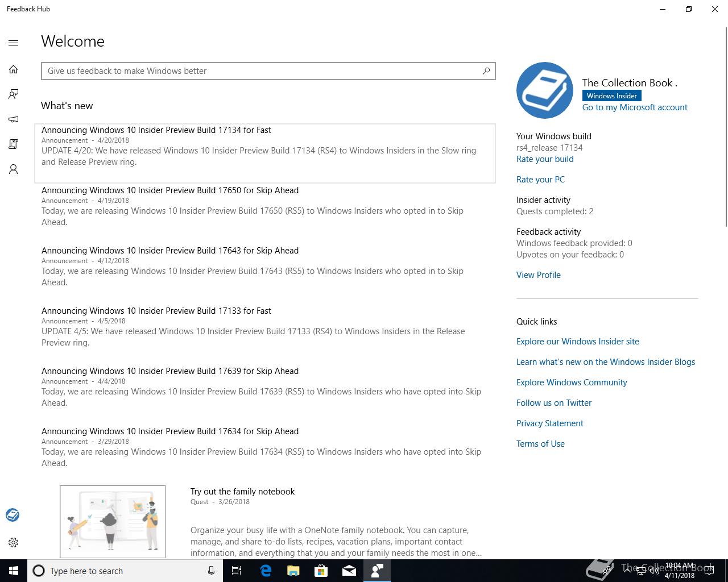Click the volume icon in system tray
Image resolution: width=728 pixels, height=582 pixels.
point(653,571)
